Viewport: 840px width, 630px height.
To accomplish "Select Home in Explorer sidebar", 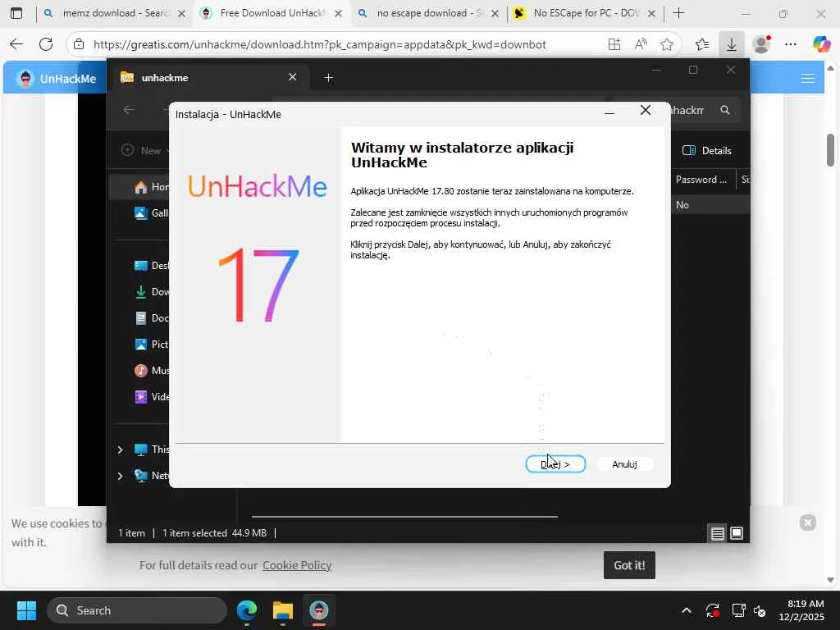I will 151,186.
